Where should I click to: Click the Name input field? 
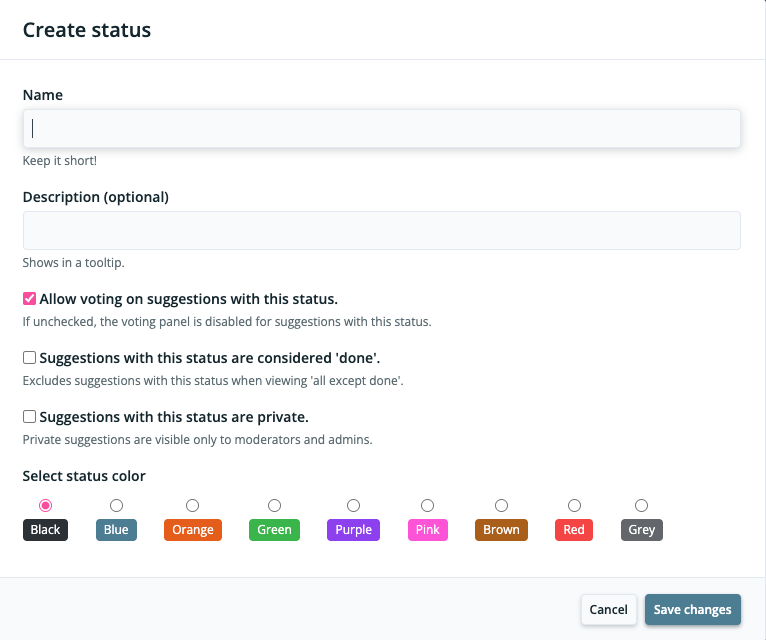pos(381,129)
